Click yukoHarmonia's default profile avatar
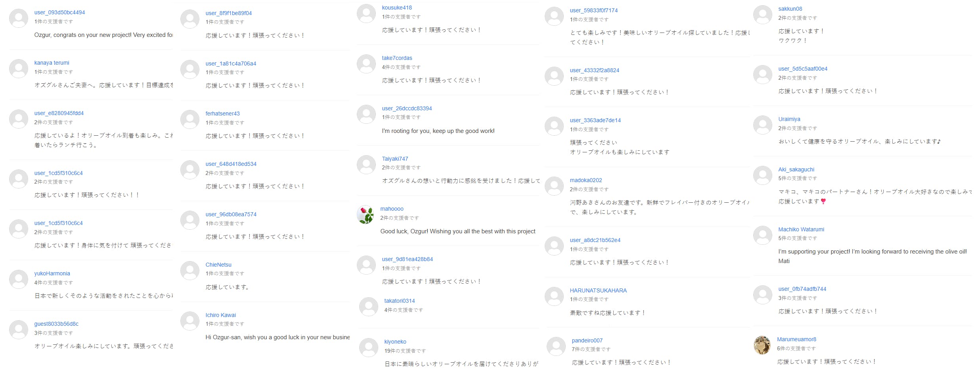 [x=19, y=279]
